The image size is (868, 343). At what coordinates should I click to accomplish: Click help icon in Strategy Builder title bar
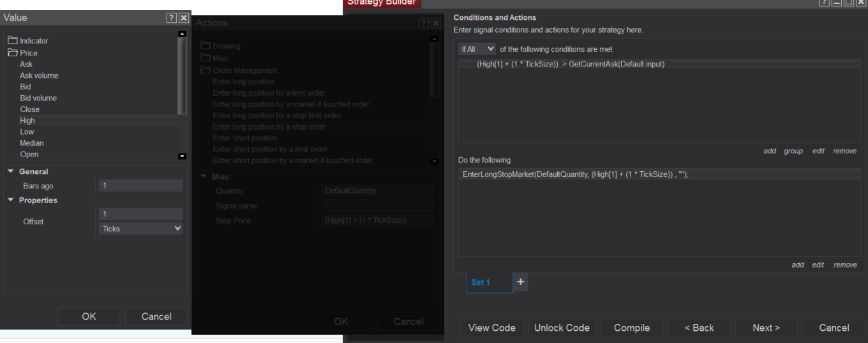point(824,3)
